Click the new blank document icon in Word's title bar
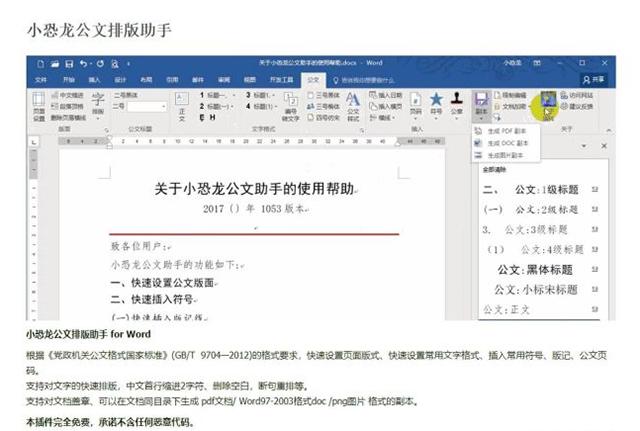 tap(40, 64)
